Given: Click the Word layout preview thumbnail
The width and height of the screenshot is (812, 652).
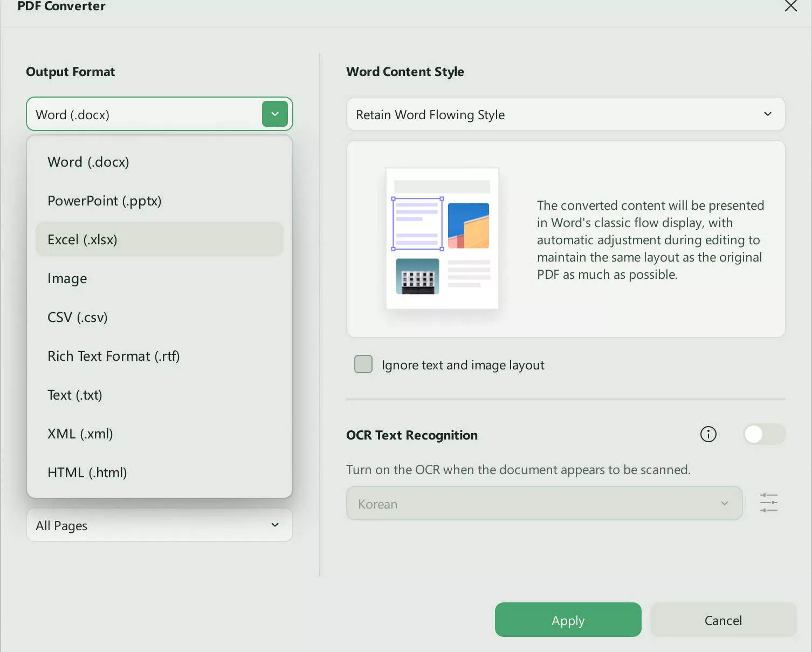Looking at the screenshot, I should [x=442, y=238].
